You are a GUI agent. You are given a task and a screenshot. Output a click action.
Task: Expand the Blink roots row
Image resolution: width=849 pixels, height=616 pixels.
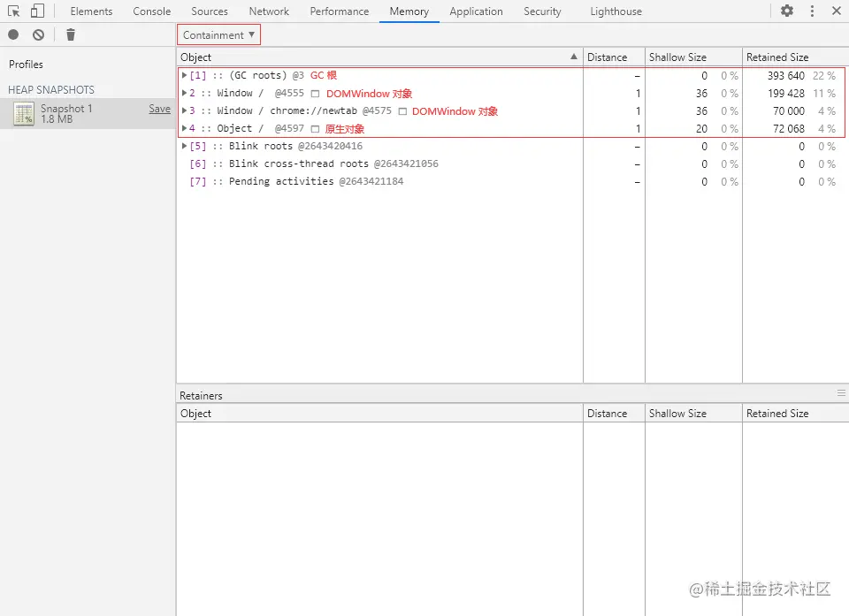tap(184, 146)
